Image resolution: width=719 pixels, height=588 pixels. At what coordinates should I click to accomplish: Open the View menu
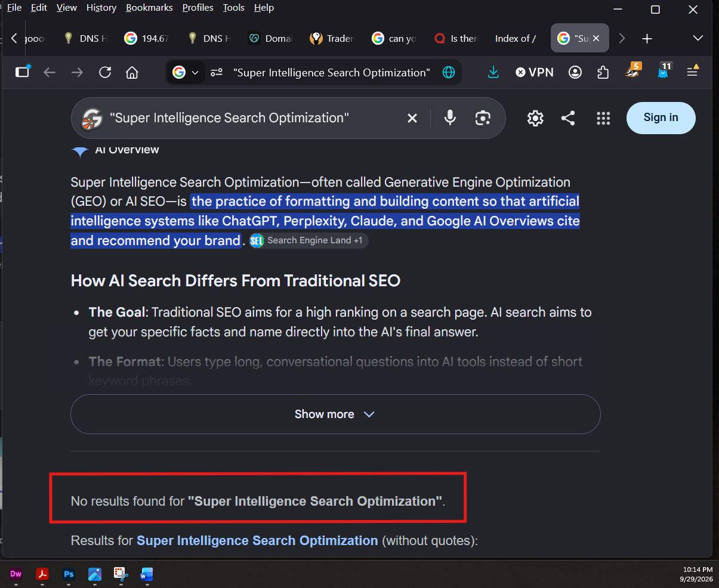[67, 8]
